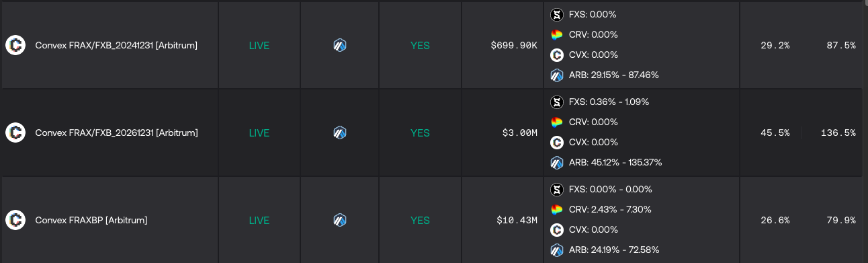The height and width of the screenshot is (263, 868).
Task: Click the ARB token icon showing 29.15% - 87.46%
Action: point(556,75)
